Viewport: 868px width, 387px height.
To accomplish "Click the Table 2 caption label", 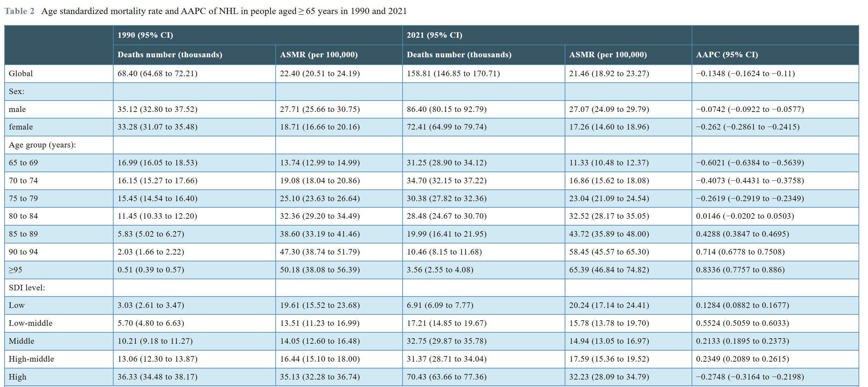I will tap(19, 11).
